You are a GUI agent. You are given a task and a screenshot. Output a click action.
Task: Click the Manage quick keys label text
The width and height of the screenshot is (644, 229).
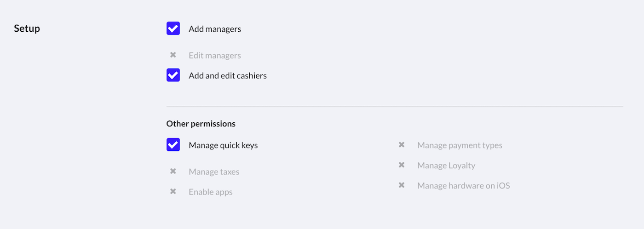coord(223,145)
